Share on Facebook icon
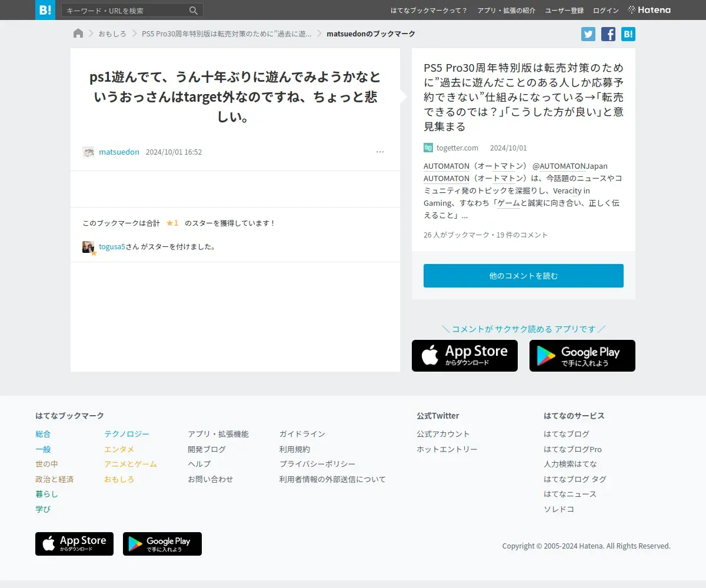This screenshot has height=588, width=706. point(608,34)
